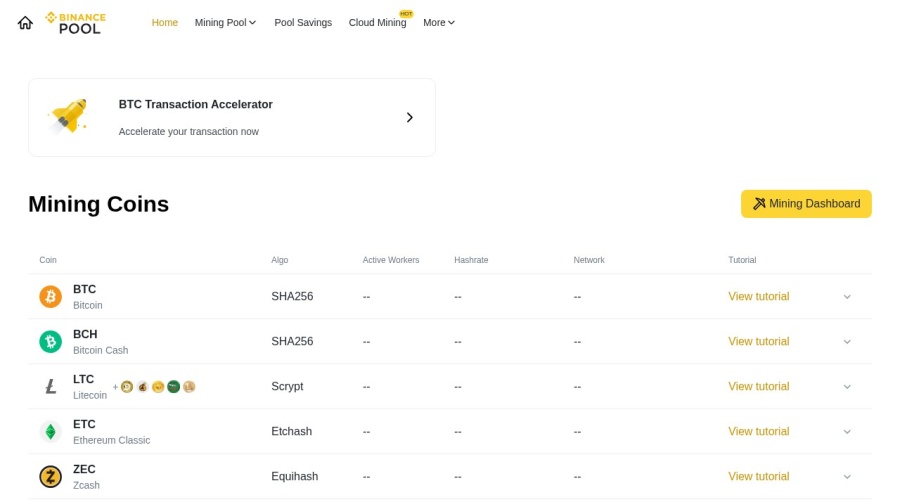Click the Hashrate column header
900x500 pixels.
pyautogui.click(x=471, y=260)
